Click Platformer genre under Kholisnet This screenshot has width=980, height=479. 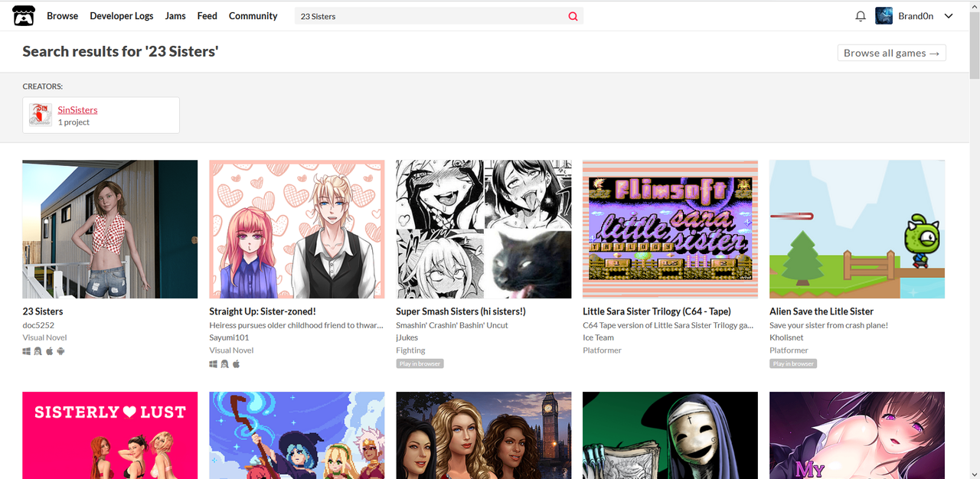(789, 350)
